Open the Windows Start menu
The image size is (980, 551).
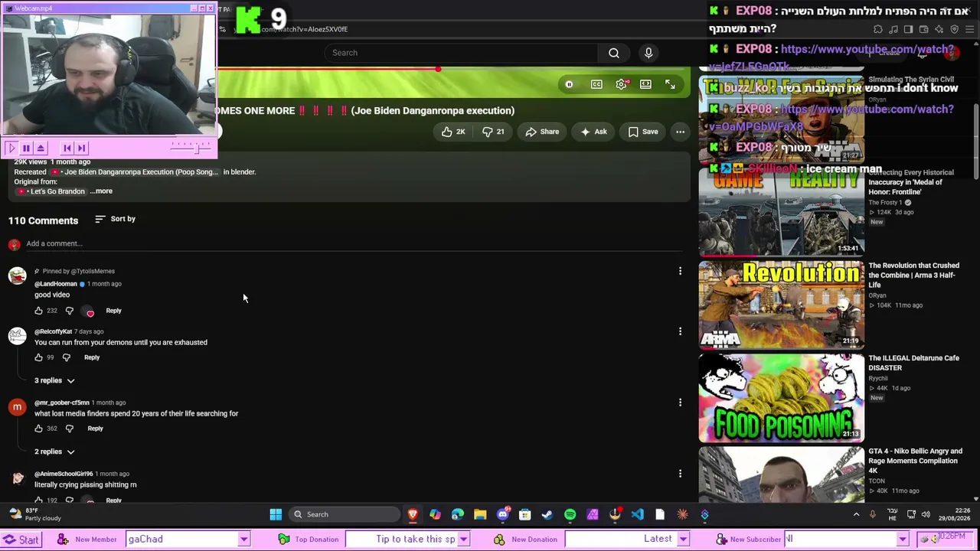(x=276, y=514)
